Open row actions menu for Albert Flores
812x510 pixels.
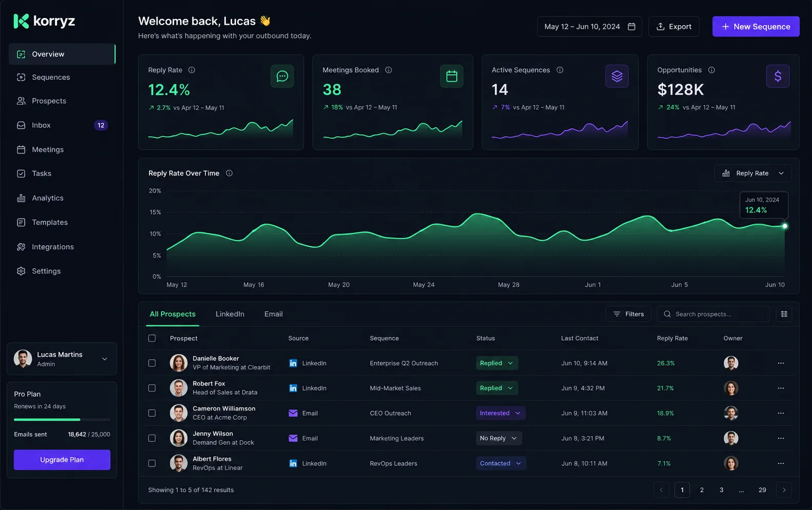(781, 463)
